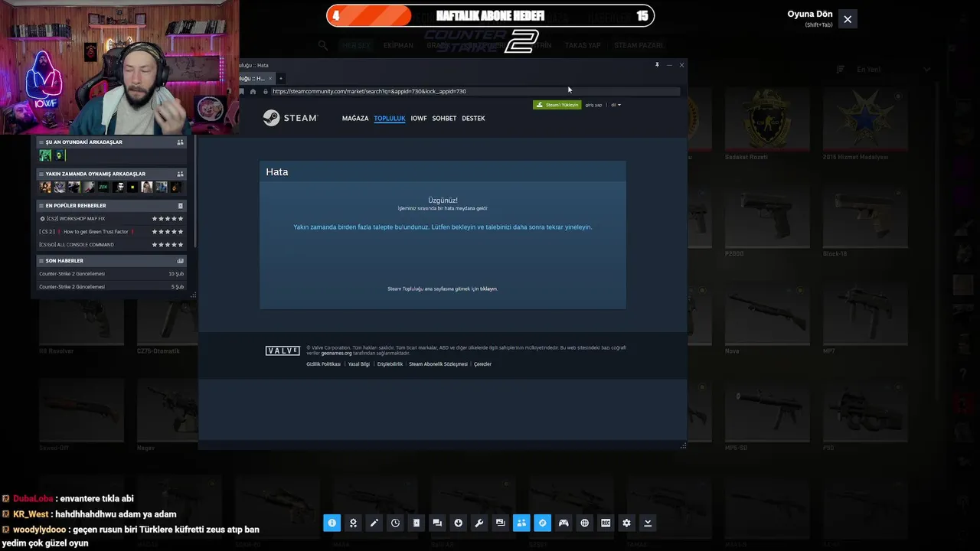Expand the dil language dropdown
Screen dimensions: 980x551
(616, 105)
